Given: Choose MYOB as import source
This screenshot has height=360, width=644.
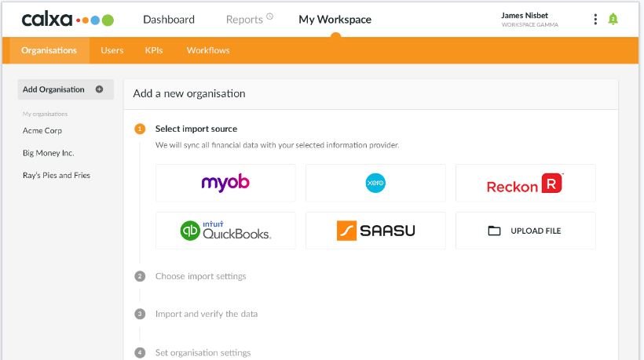Looking at the screenshot, I should click(x=225, y=183).
